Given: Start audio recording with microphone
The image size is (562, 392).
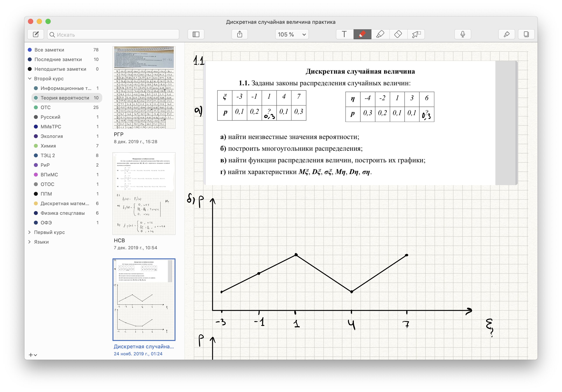Looking at the screenshot, I should pos(463,34).
